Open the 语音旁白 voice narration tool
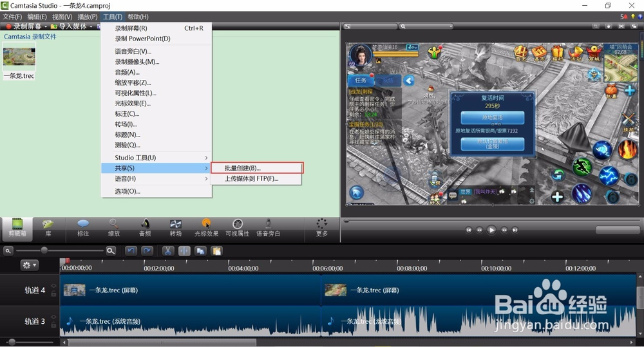 point(268,228)
